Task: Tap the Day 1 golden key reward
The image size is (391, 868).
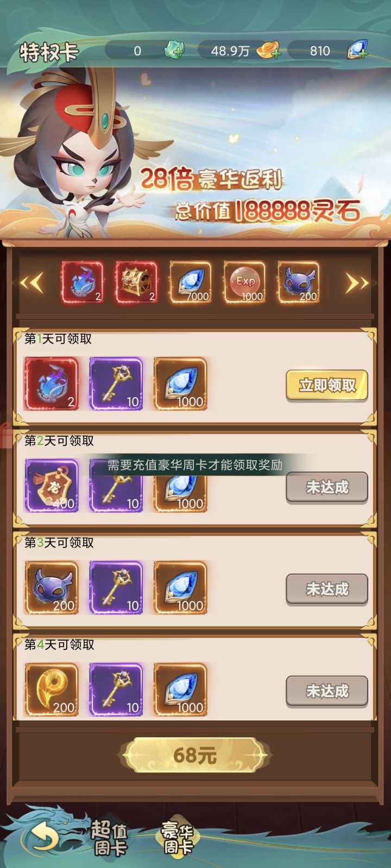Action: point(116,384)
